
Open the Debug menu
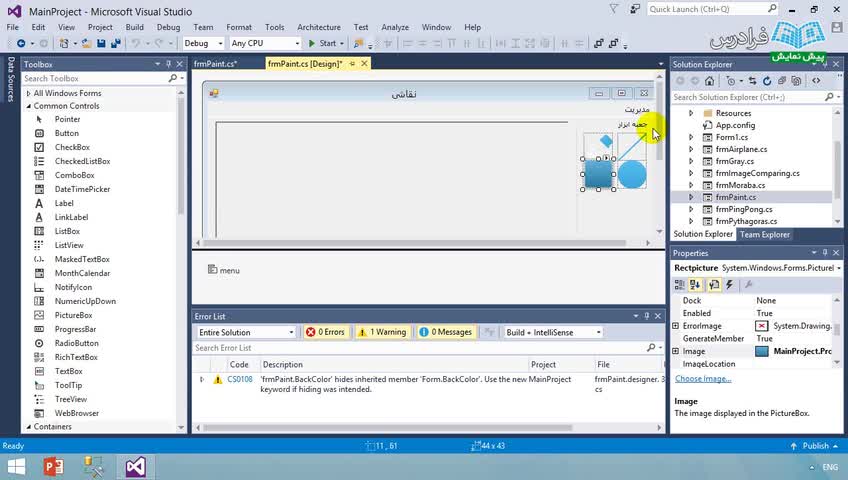(x=168, y=27)
